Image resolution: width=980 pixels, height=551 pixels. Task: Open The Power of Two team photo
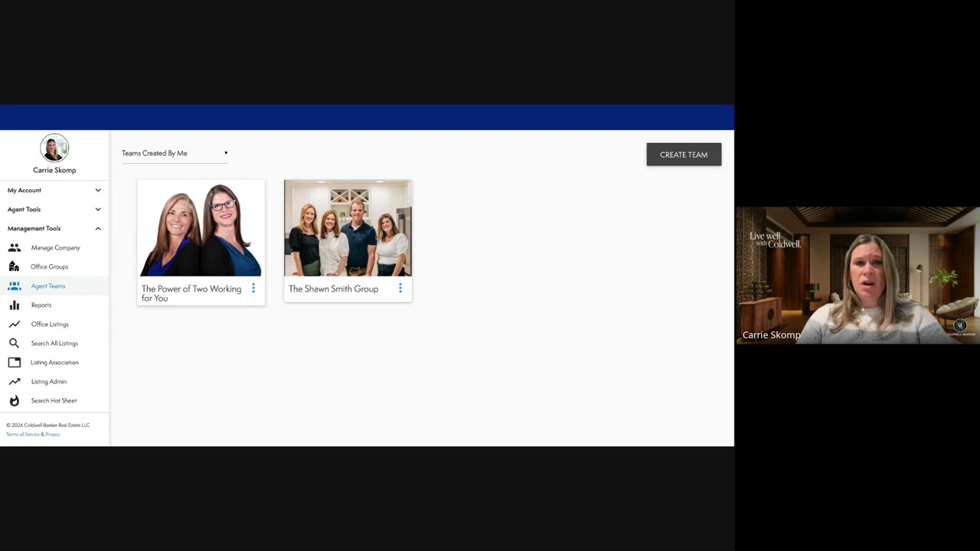tap(201, 228)
